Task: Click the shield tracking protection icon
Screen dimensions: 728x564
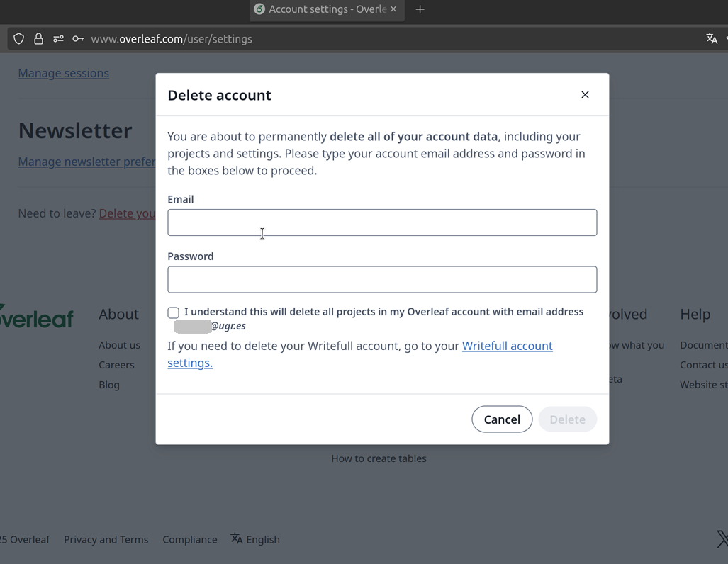Action: tap(19, 39)
